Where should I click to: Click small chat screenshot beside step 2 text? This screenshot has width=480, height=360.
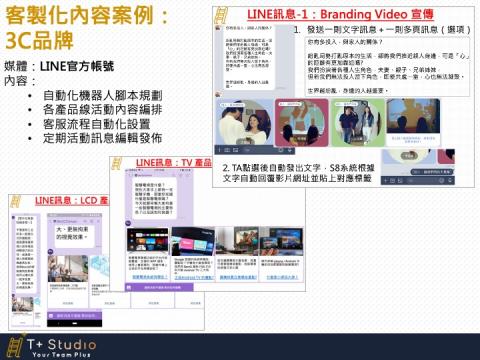click(418, 166)
